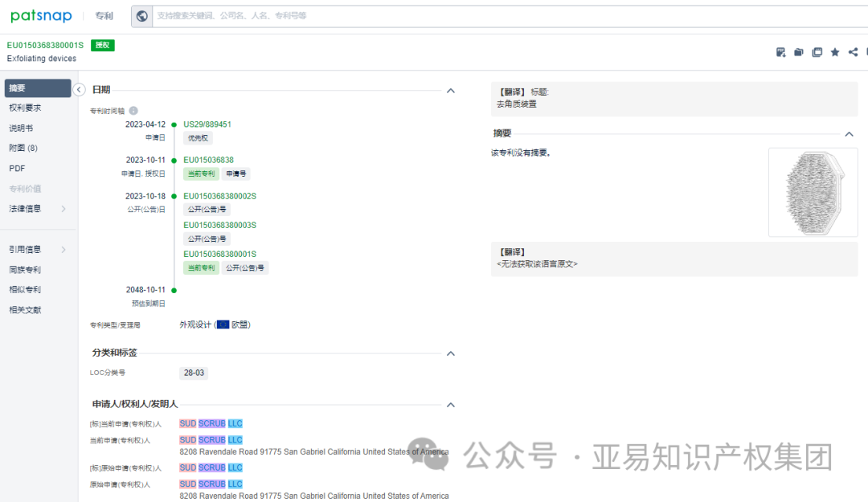Click 公开(公告)号 tag under EU0150368380003S

click(207, 239)
